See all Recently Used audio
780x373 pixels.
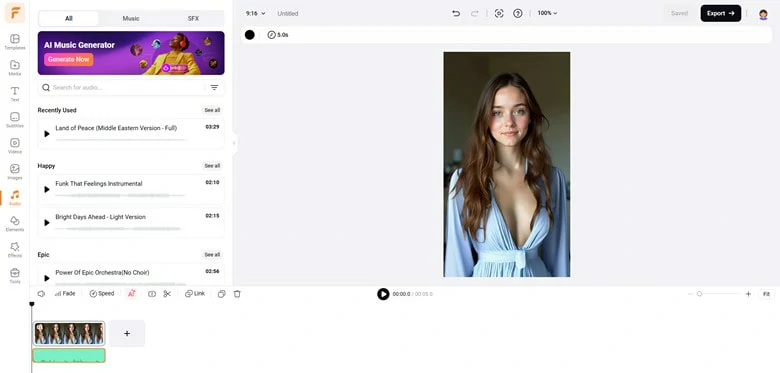(212, 110)
